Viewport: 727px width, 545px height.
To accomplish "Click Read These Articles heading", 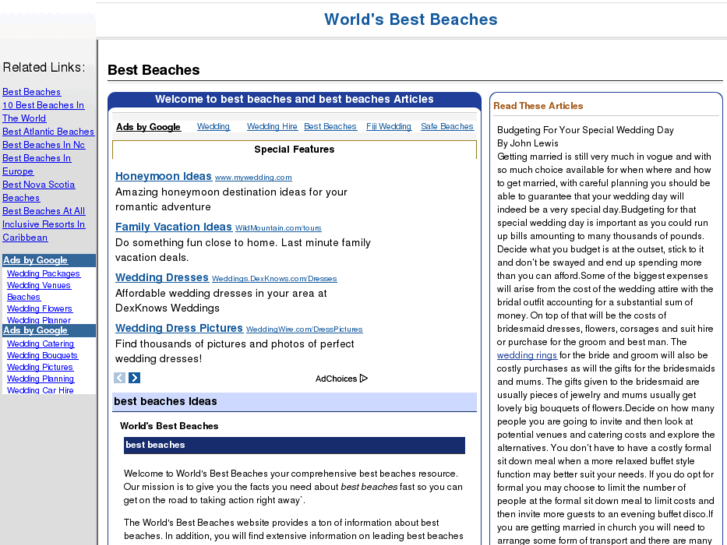I will tap(538, 106).
